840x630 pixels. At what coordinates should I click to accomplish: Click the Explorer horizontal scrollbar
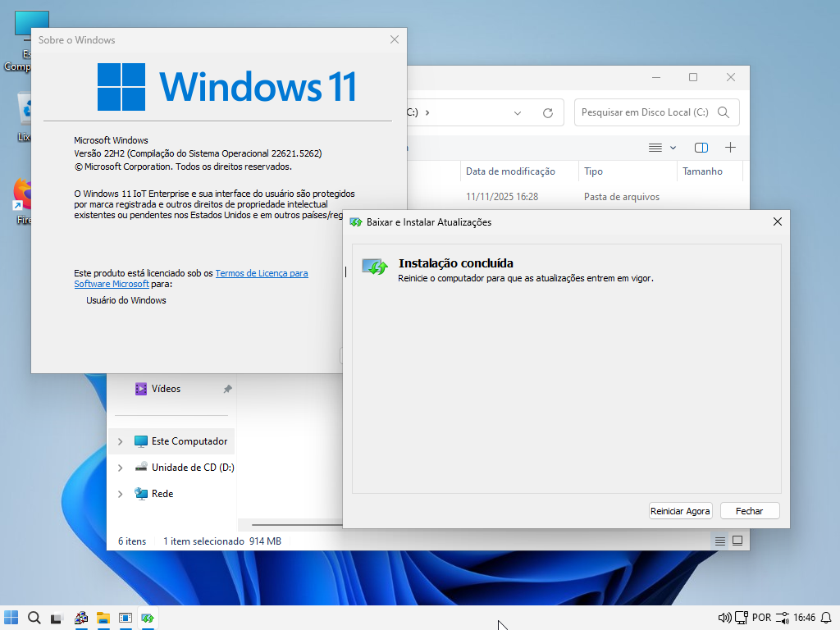(296, 524)
